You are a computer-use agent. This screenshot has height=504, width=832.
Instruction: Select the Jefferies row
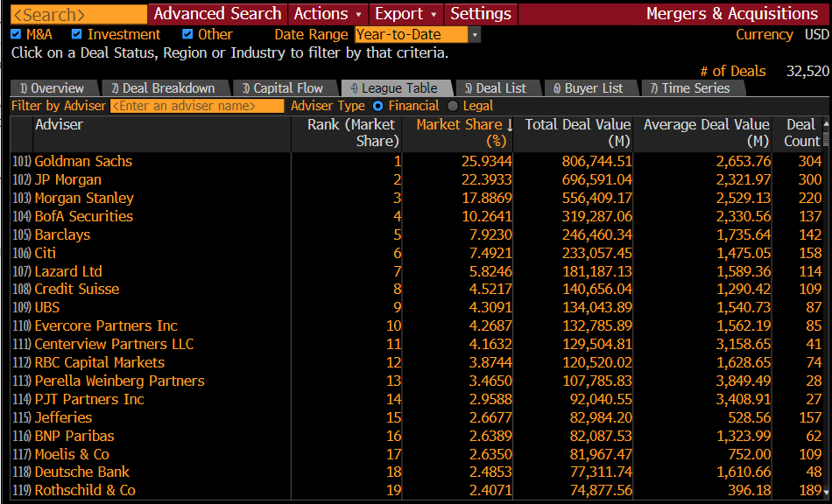click(x=417, y=417)
